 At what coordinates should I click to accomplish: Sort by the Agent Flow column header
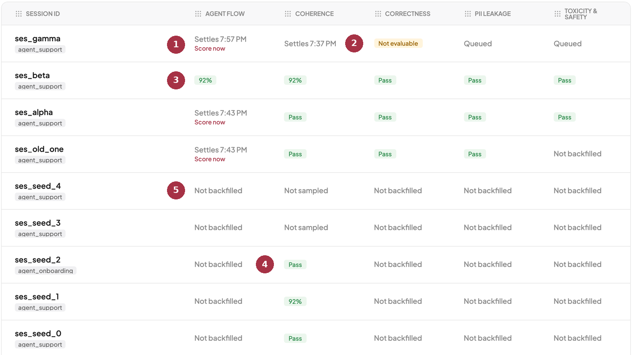click(225, 14)
